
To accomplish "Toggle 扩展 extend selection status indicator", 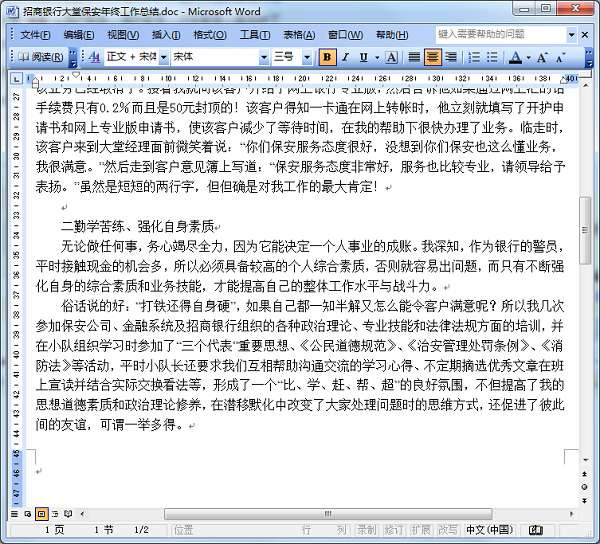I will [x=420, y=530].
